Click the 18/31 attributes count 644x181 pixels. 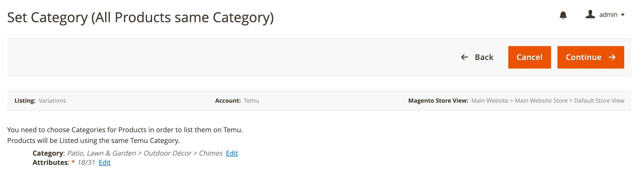(86, 162)
